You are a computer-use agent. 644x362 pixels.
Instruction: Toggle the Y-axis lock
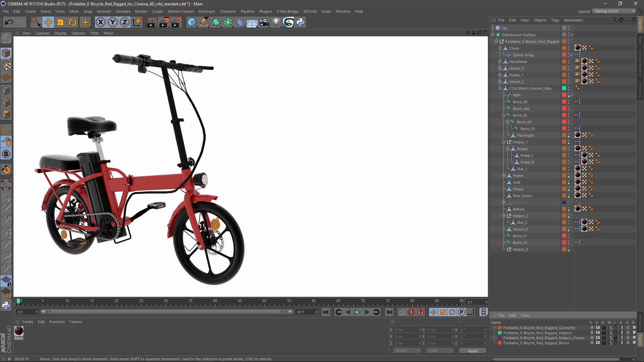(x=113, y=22)
